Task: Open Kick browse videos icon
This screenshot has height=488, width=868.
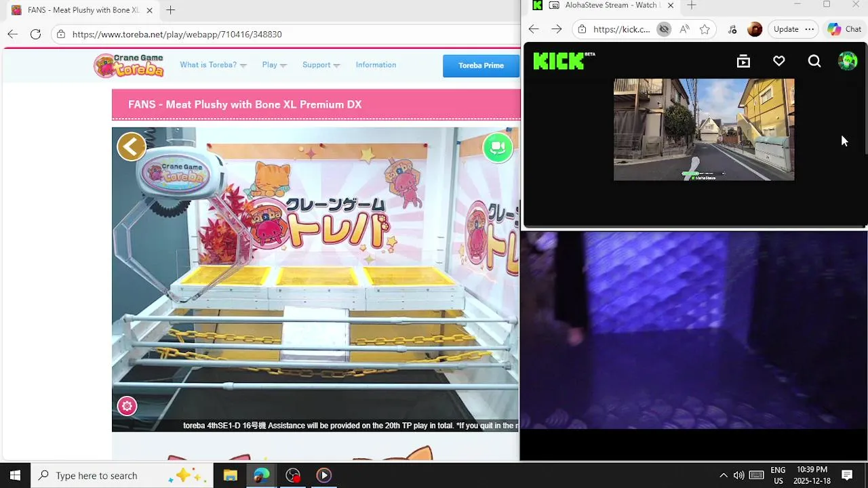Action: pos(743,61)
